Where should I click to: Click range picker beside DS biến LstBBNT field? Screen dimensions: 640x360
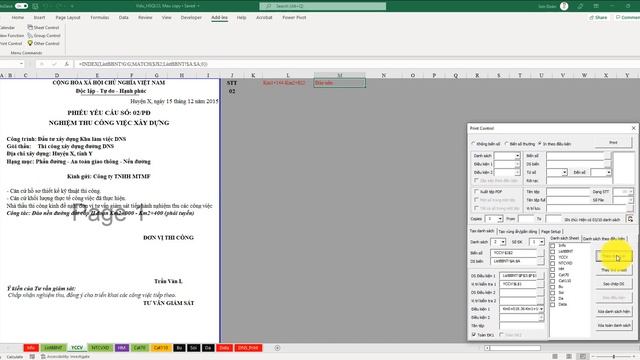(x=541, y=261)
